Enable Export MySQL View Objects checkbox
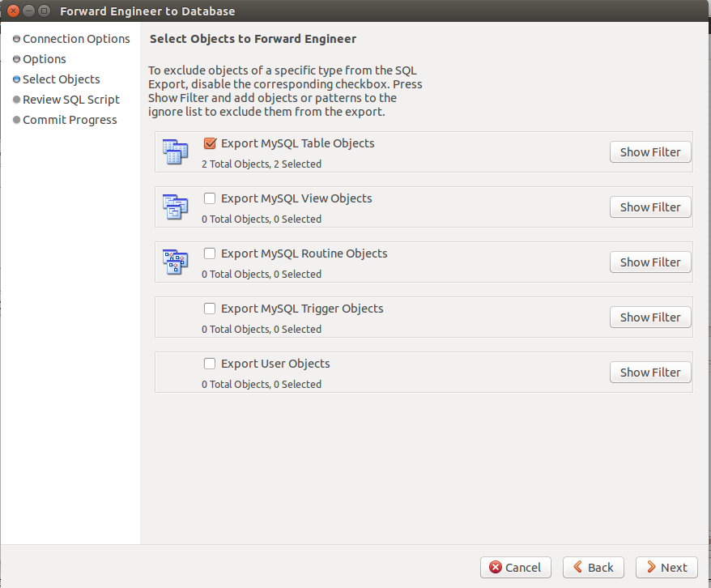711x588 pixels. 210,198
